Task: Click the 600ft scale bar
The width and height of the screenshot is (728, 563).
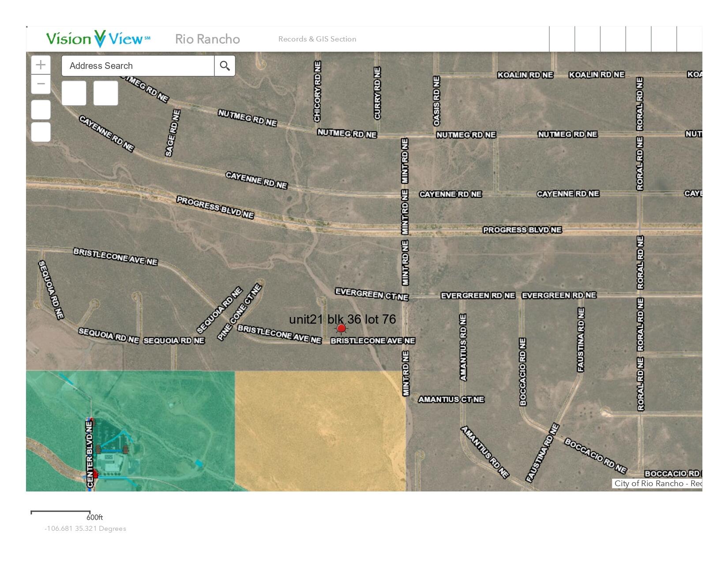Action: click(60, 513)
